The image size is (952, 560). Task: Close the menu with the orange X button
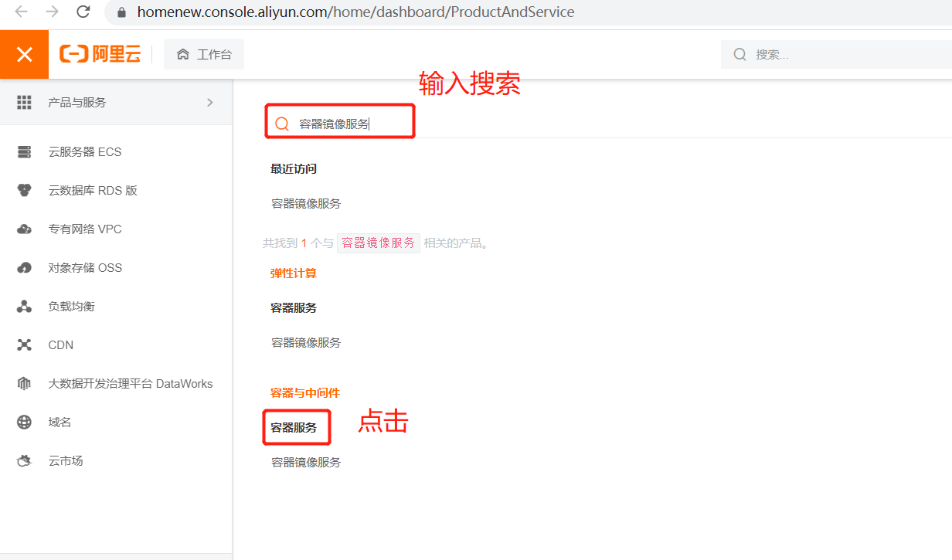24,54
